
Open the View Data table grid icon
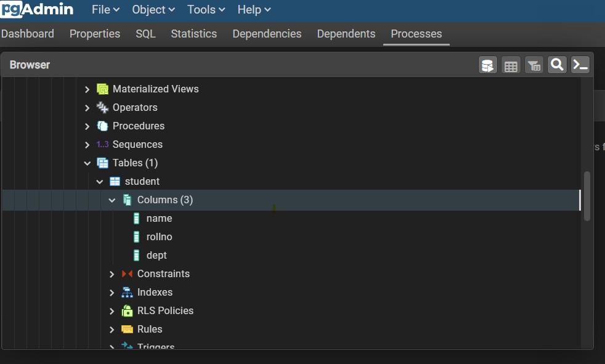(x=511, y=65)
